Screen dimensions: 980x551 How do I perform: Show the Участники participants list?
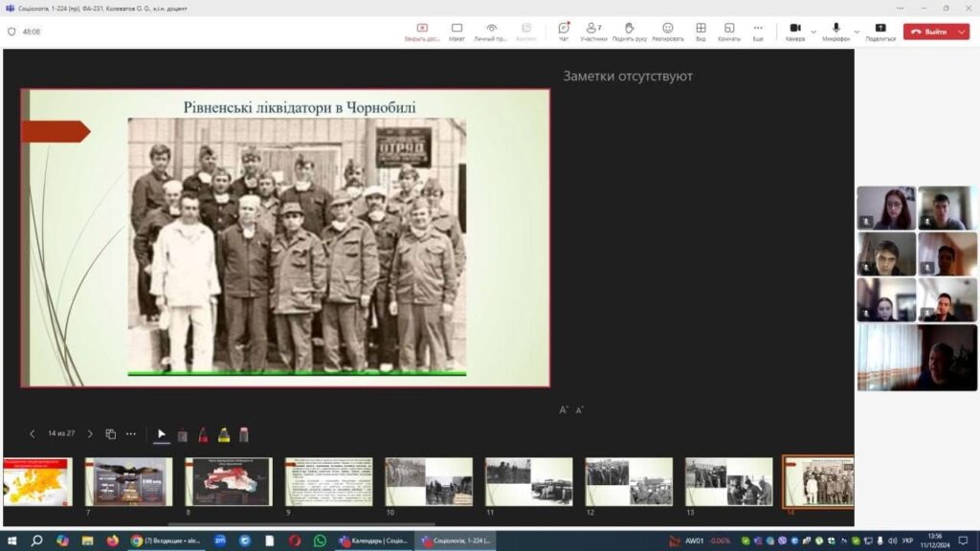[x=593, y=31]
